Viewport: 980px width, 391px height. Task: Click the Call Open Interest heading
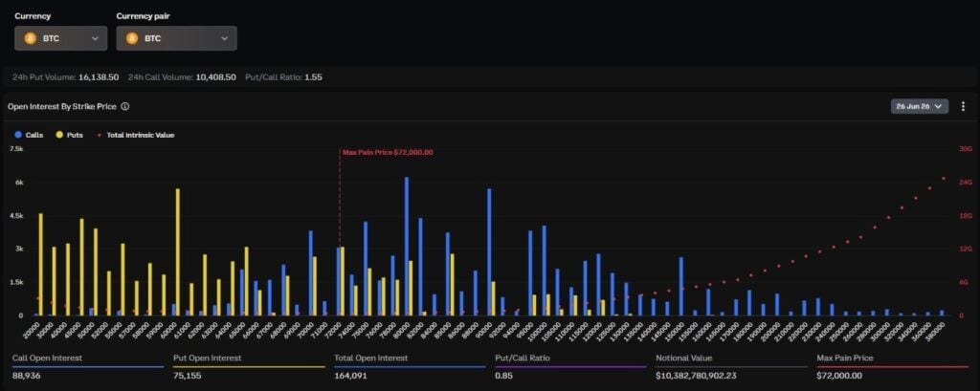pos(48,358)
